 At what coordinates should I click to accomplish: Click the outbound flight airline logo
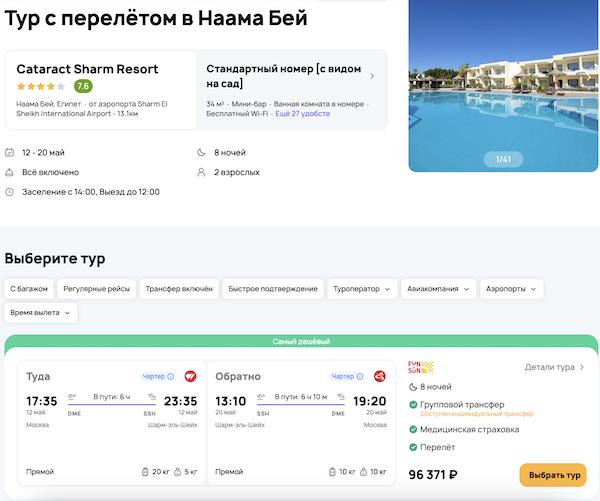(x=189, y=377)
